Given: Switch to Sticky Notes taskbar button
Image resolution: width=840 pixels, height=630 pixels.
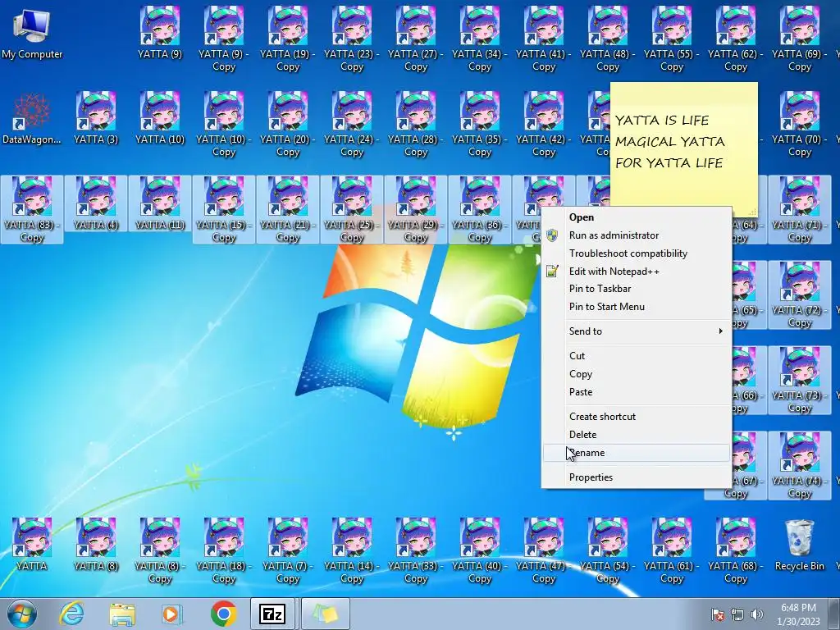Looking at the screenshot, I should (325, 614).
